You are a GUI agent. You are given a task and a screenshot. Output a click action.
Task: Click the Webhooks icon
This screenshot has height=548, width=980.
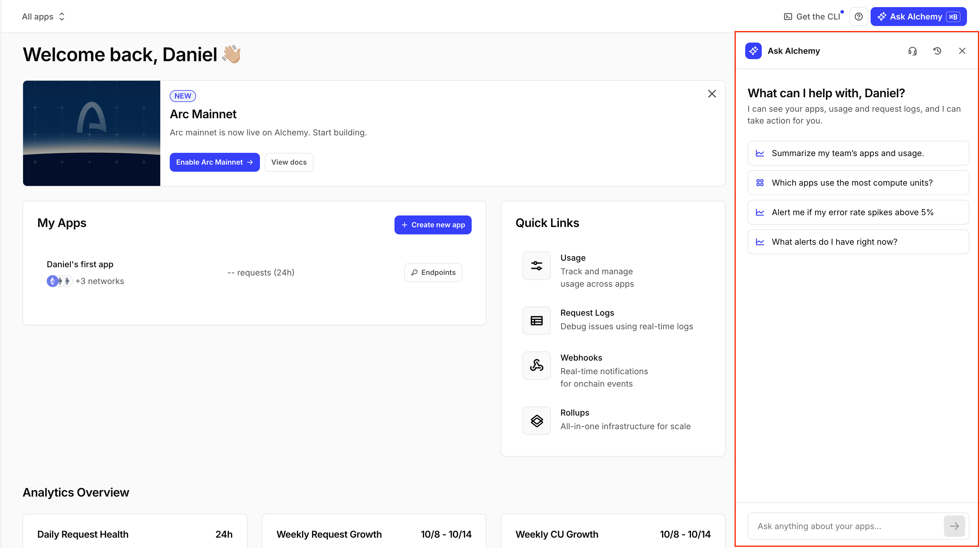pos(536,366)
